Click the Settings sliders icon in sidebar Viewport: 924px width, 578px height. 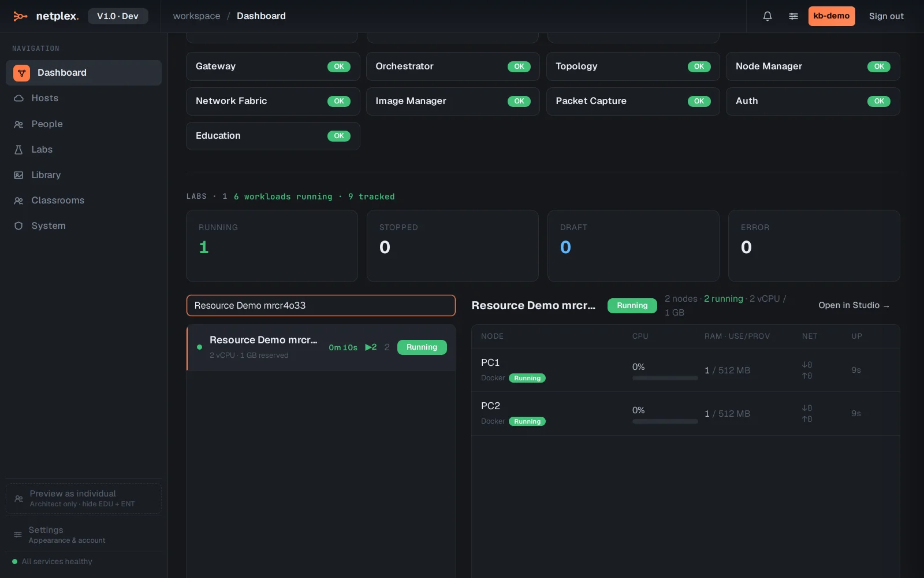[x=18, y=535]
